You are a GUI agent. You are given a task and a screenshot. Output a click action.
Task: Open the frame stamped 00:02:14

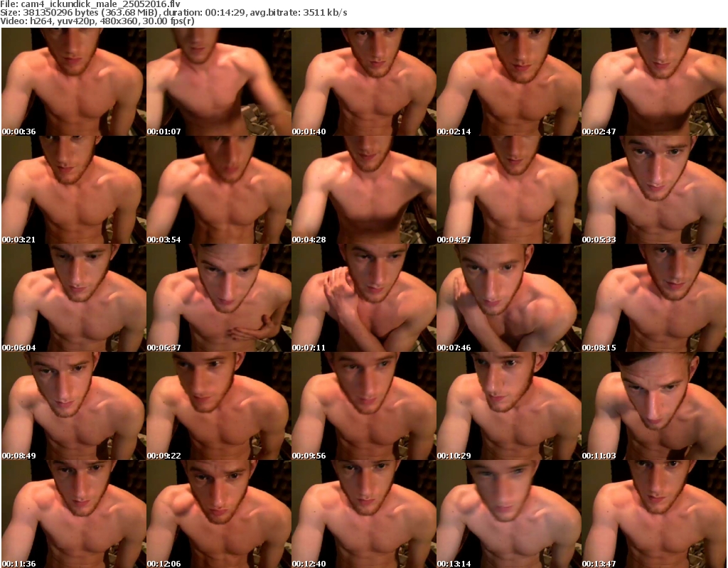pyautogui.click(x=509, y=82)
